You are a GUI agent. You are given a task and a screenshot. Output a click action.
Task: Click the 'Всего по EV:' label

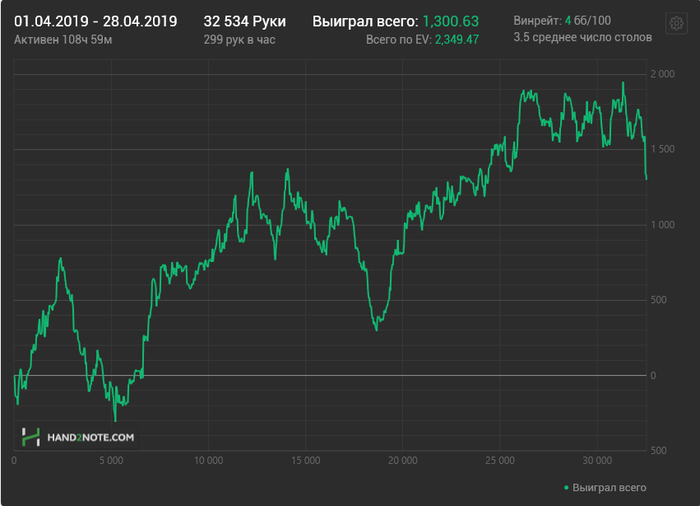399,40
